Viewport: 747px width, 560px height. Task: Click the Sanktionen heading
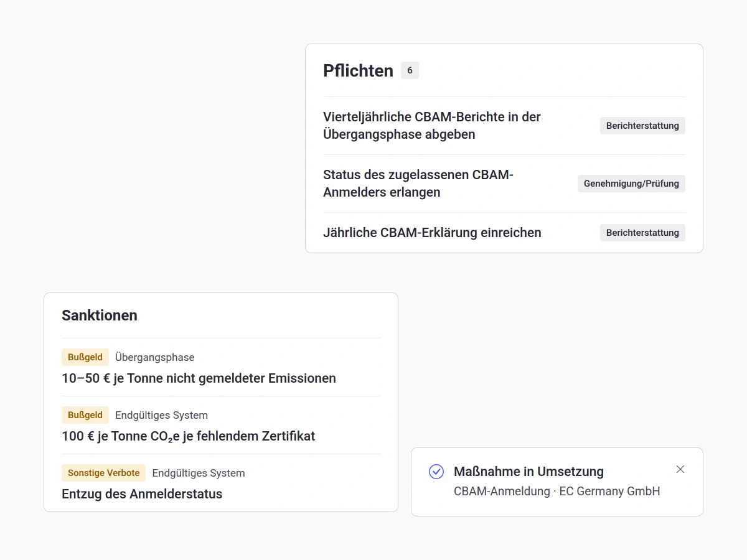[x=100, y=315]
